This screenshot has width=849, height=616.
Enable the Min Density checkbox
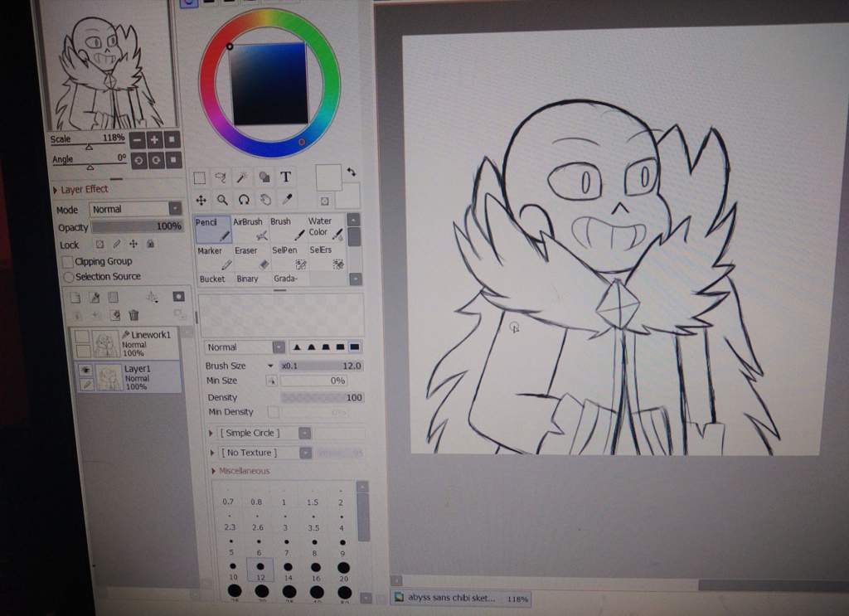[274, 413]
